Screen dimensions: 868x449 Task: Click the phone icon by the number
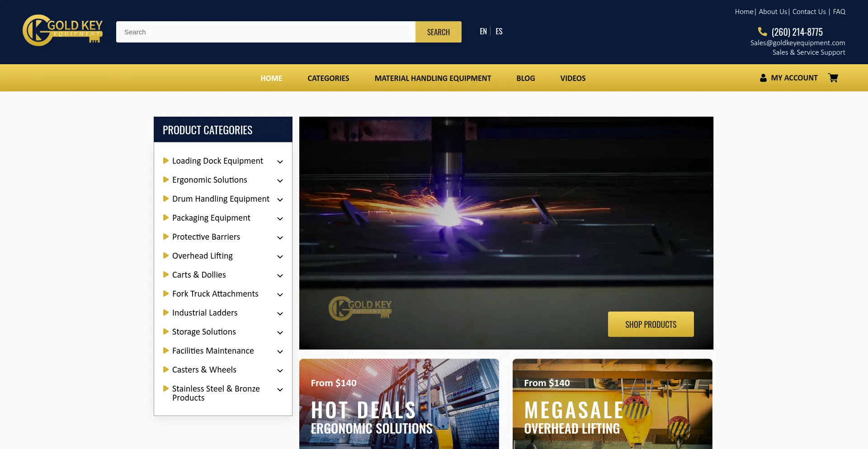click(762, 32)
